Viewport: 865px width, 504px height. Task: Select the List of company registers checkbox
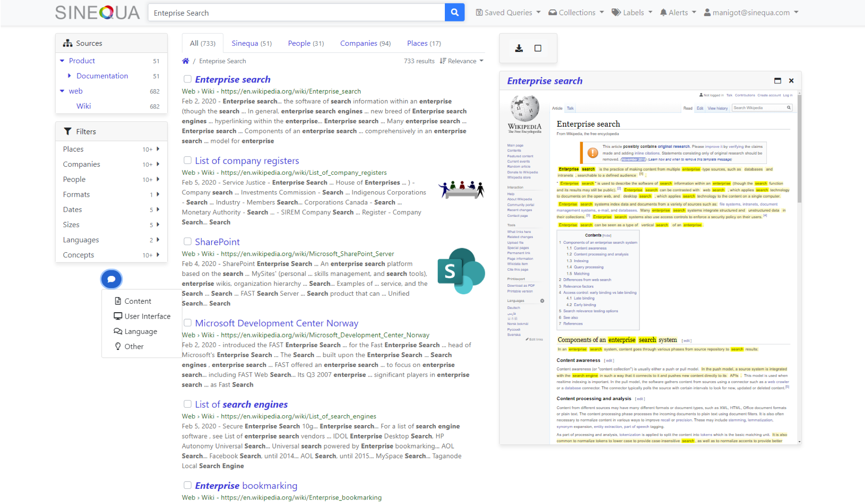click(x=187, y=160)
